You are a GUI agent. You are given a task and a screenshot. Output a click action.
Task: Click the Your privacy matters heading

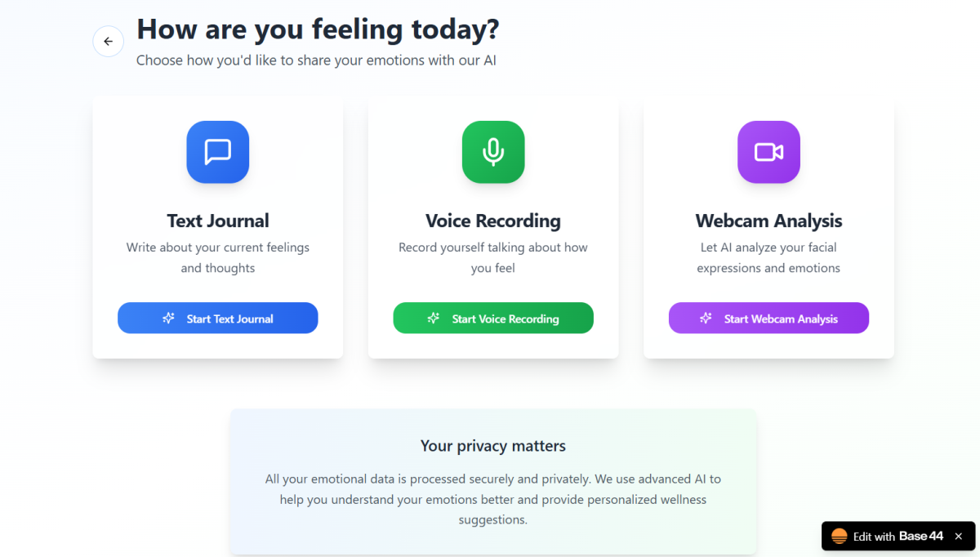(493, 446)
